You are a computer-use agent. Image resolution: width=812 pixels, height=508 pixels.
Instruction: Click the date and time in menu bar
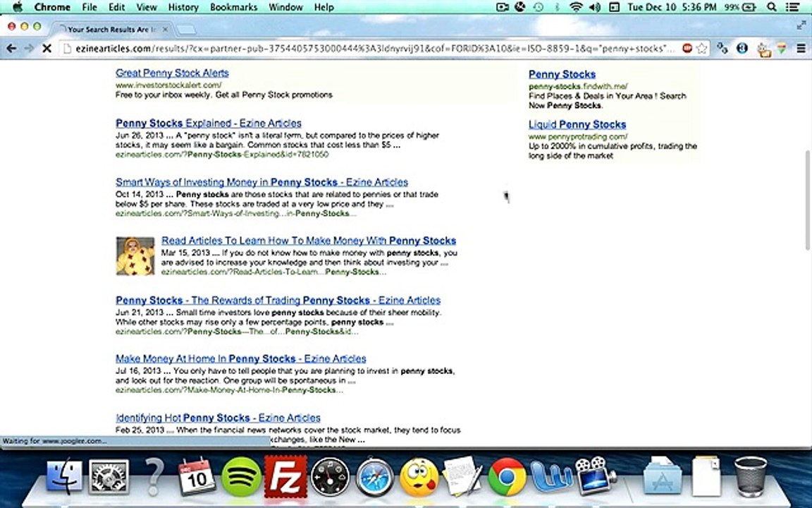point(672,7)
